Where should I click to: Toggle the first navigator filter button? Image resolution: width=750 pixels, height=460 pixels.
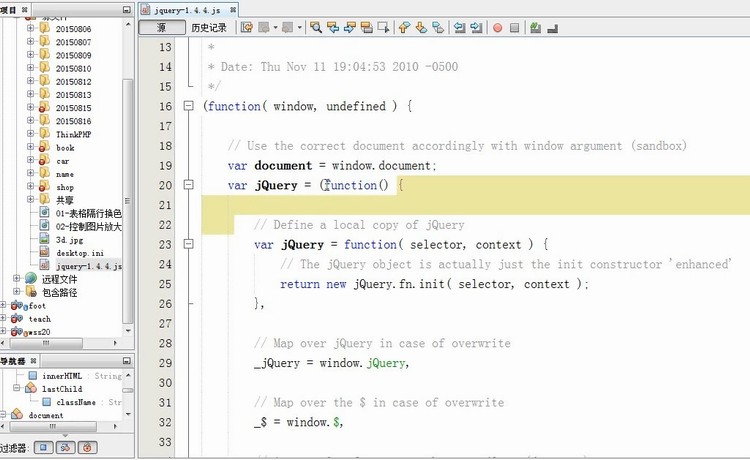pos(44,447)
